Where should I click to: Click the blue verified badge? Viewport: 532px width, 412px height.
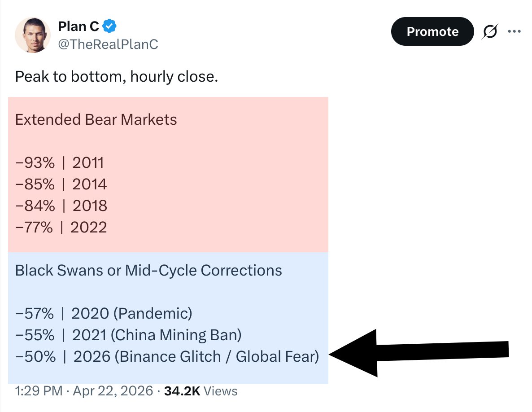click(109, 26)
